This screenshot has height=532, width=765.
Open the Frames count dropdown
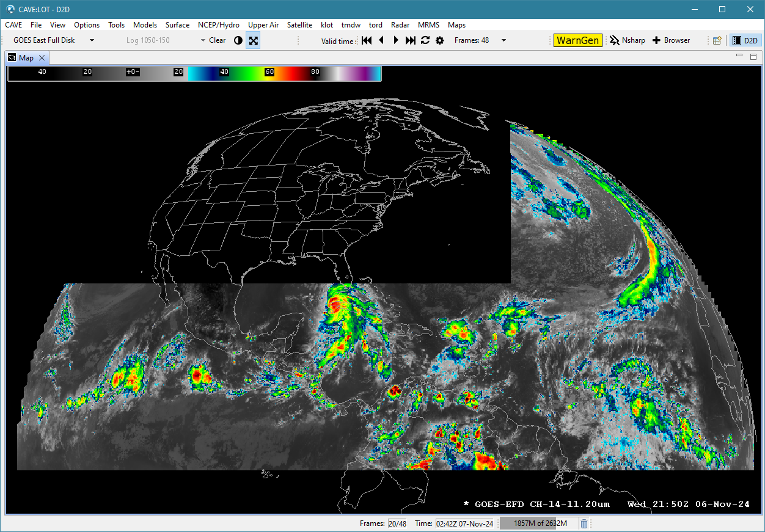point(503,40)
